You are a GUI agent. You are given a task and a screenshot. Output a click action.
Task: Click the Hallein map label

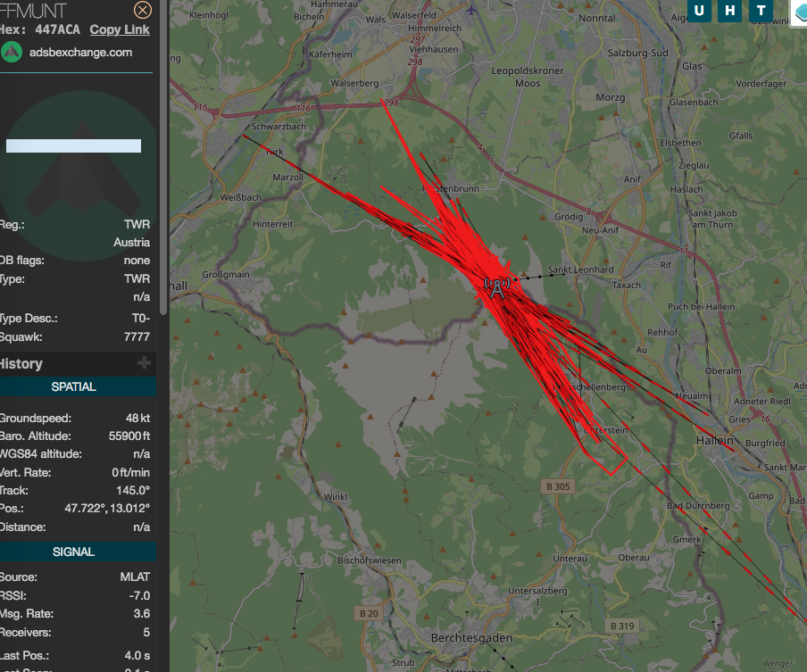click(715, 441)
